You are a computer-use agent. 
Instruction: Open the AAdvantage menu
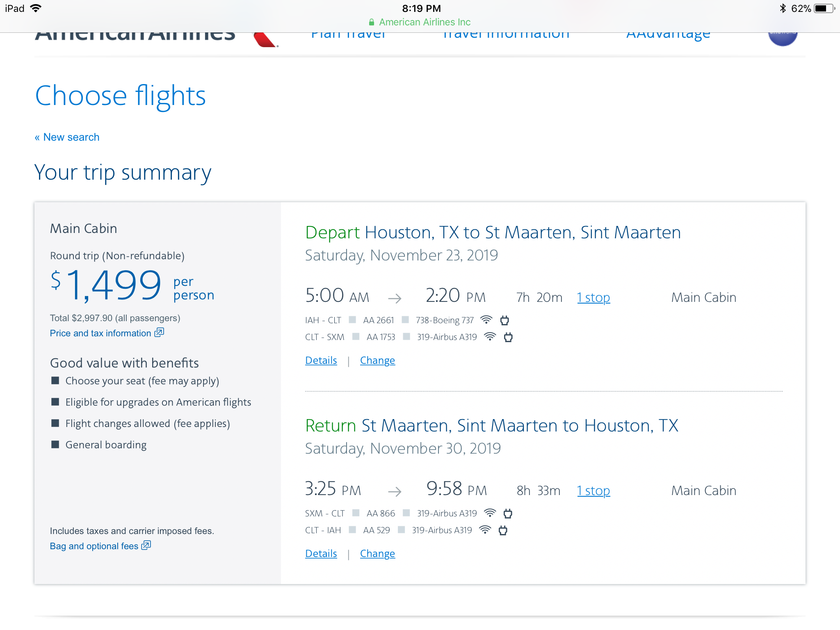pyautogui.click(x=668, y=36)
